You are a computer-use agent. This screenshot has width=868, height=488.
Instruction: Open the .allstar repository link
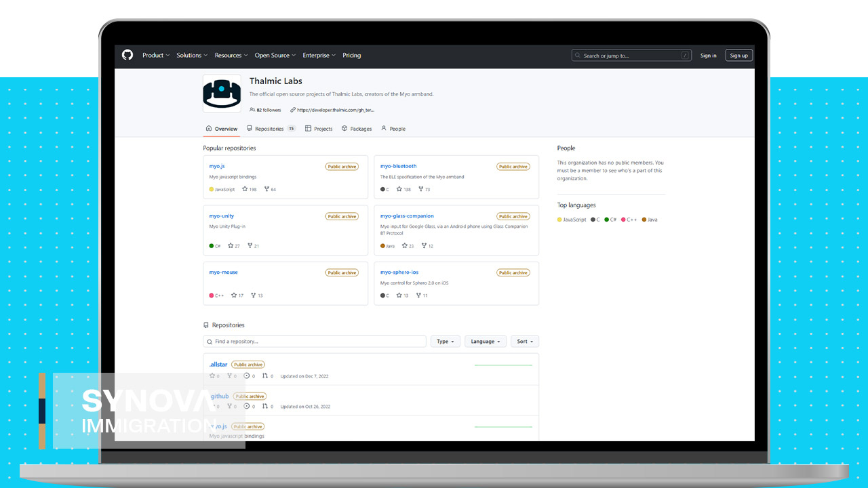[x=218, y=365]
